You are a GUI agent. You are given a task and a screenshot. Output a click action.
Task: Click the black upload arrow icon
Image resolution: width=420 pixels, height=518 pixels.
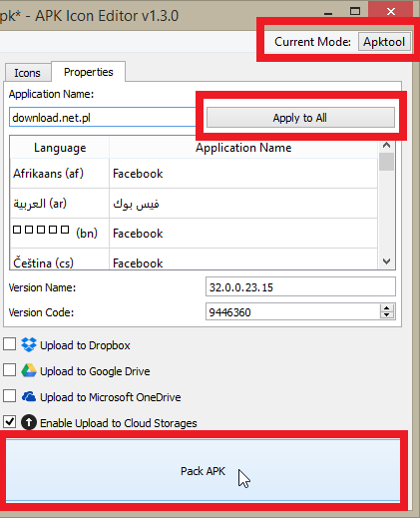coord(29,422)
